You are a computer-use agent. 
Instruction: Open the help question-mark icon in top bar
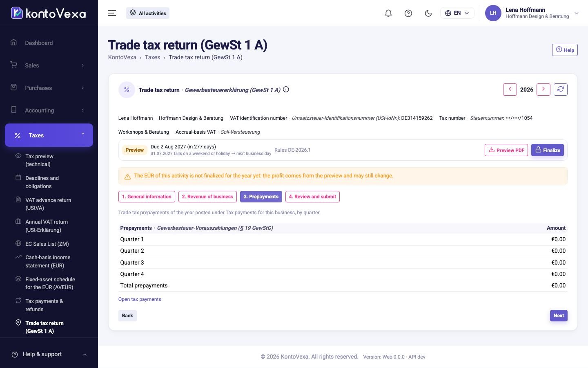click(408, 13)
